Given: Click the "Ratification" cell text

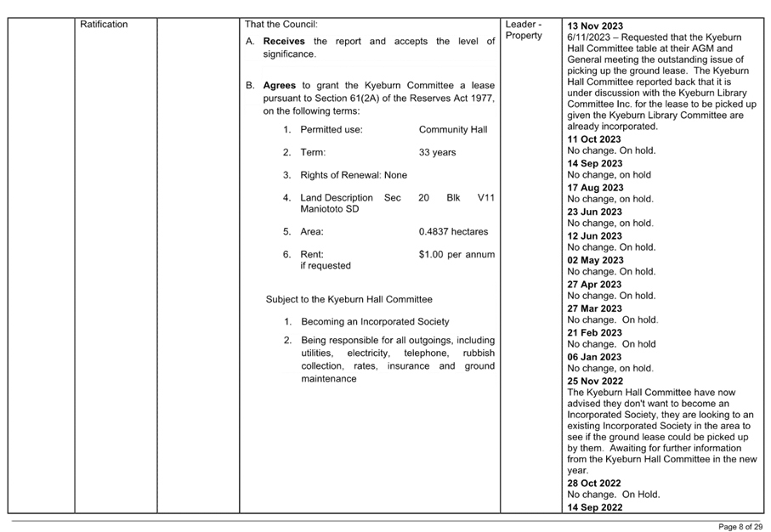Looking at the screenshot, I should coord(104,25).
